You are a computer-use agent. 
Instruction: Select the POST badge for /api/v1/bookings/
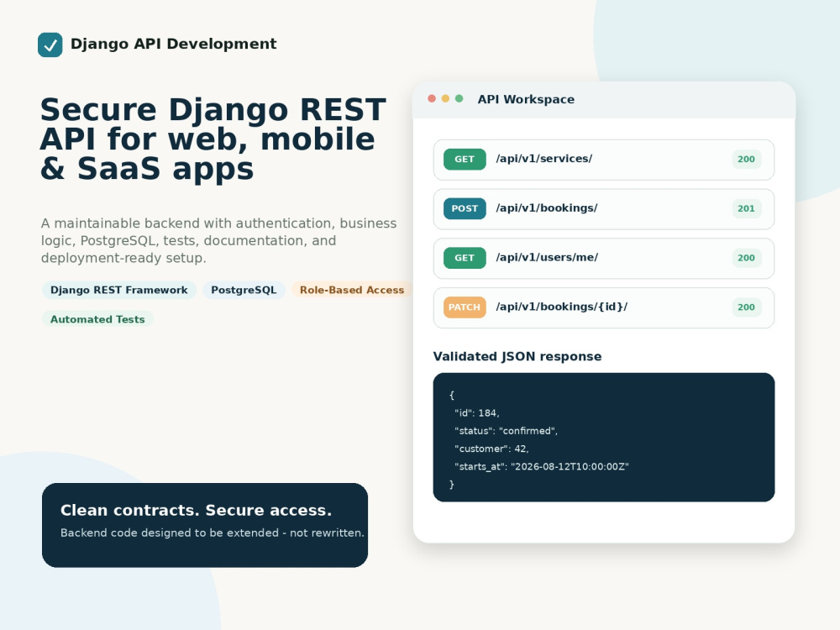pos(465,208)
